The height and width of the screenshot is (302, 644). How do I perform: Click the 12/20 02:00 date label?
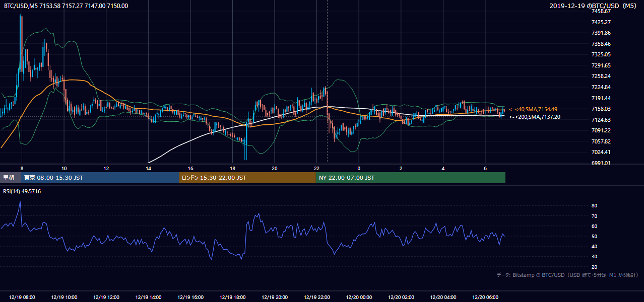[401, 297]
